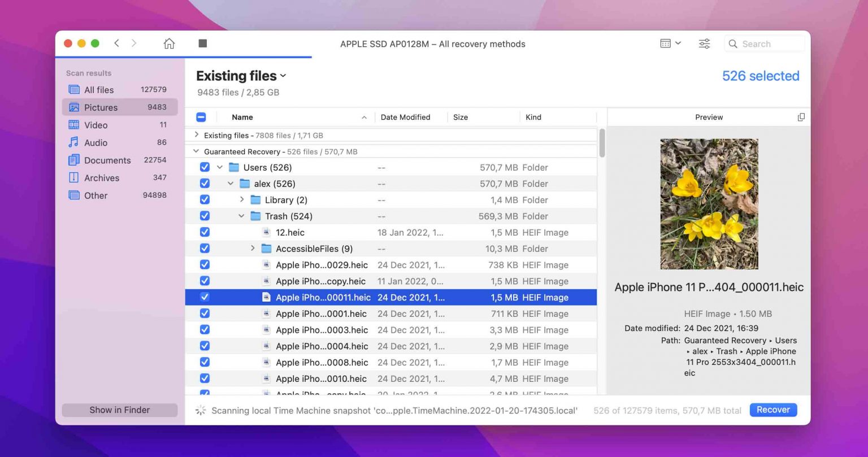This screenshot has height=457, width=868.
Task: Click the Recover button
Action: click(x=772, y=410)
